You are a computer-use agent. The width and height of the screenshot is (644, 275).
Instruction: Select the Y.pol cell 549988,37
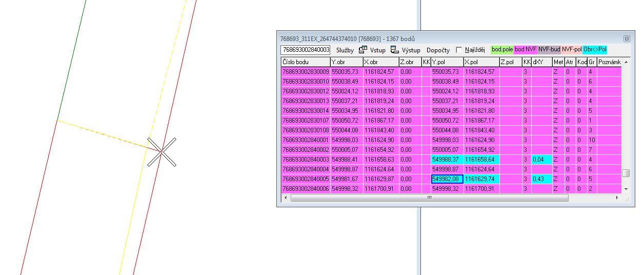click(x=446, y=160)
